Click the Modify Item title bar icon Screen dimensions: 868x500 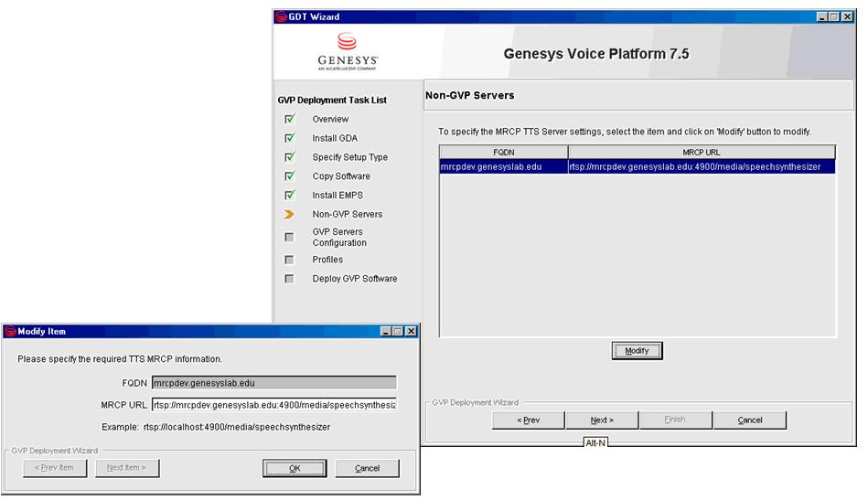coord(10,331)
